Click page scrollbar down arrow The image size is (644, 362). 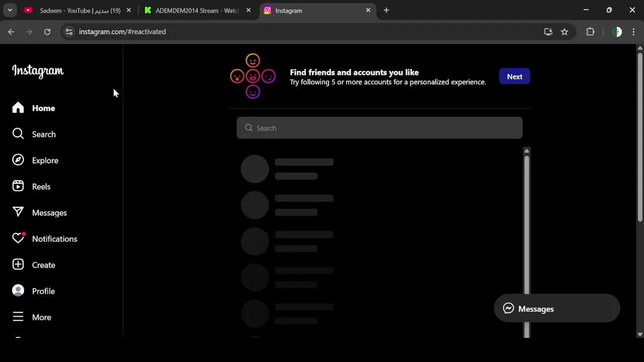click(x=640, y=334)
